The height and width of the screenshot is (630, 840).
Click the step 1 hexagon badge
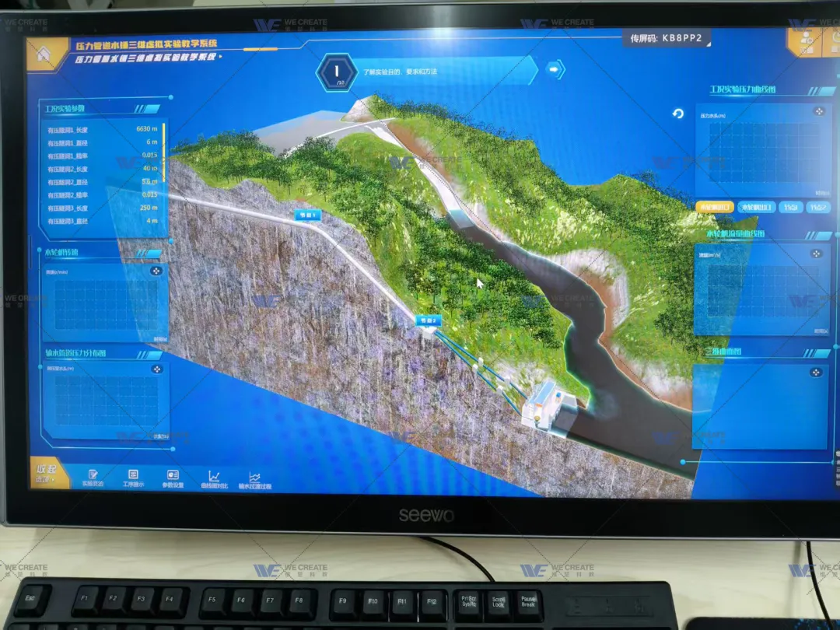tap(337, 71)
